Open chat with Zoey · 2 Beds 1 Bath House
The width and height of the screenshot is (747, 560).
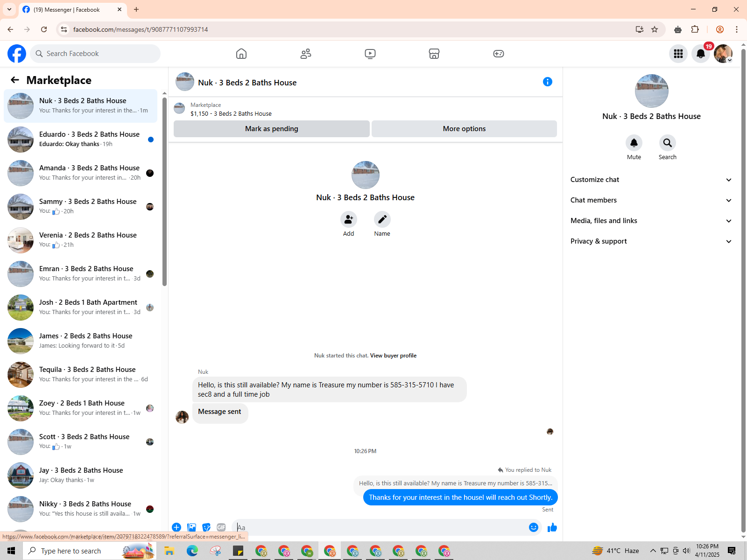coord(80,408)
